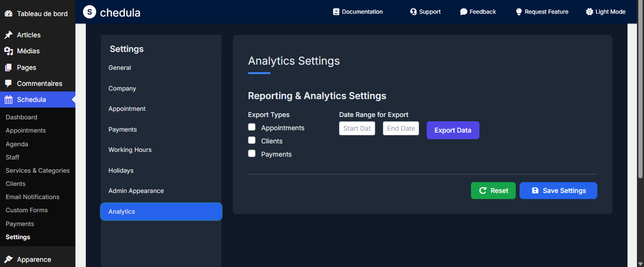Click the Pages icon in sidebar
The height and width of the screenshot is (267, 644).
pos(8,67)
